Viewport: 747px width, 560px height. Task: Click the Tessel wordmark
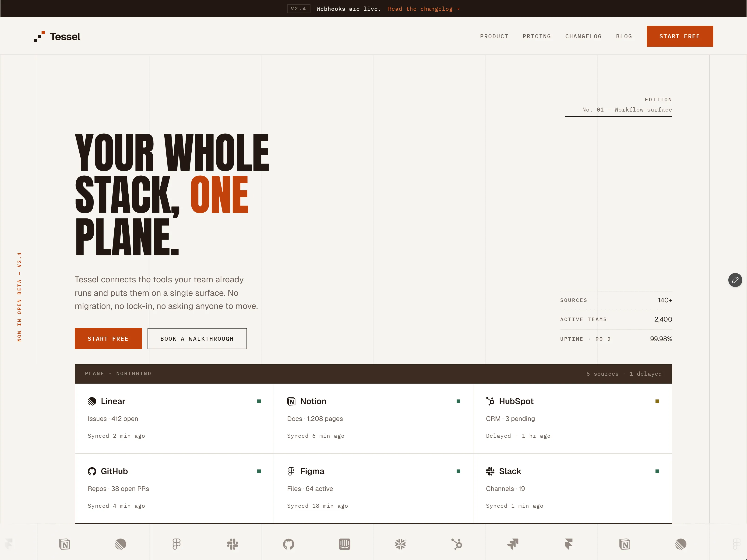point(65,36)
